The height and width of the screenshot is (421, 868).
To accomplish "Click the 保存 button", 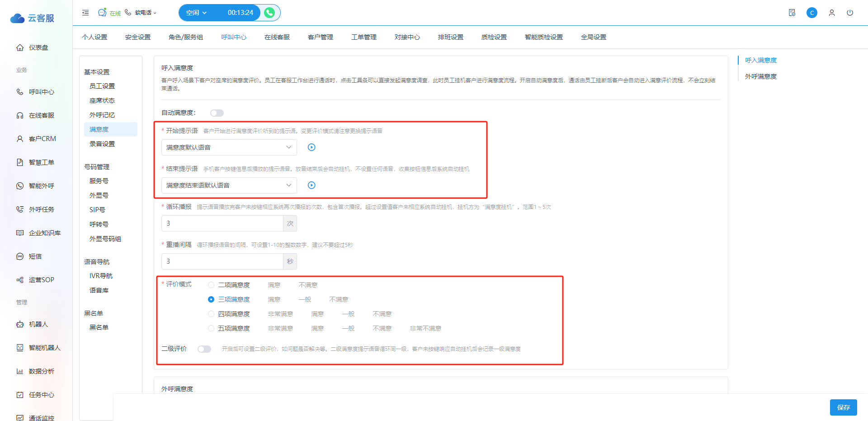I will click(x=844, y=407).
